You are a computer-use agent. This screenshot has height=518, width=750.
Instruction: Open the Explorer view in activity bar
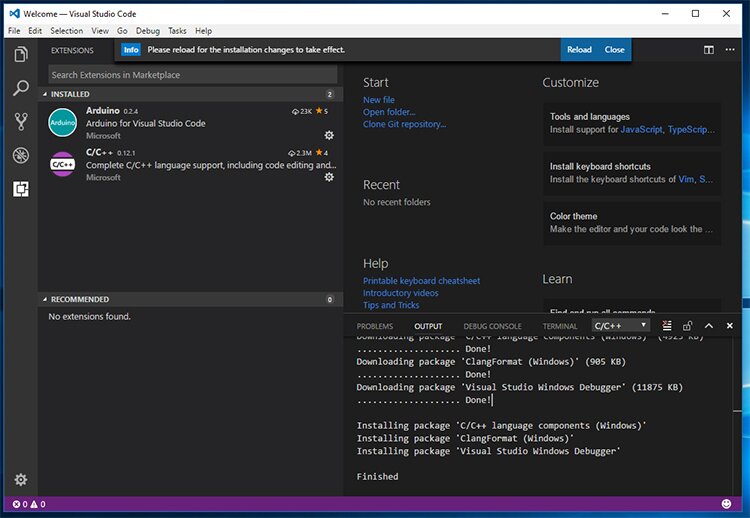click(x=21, y=55)
